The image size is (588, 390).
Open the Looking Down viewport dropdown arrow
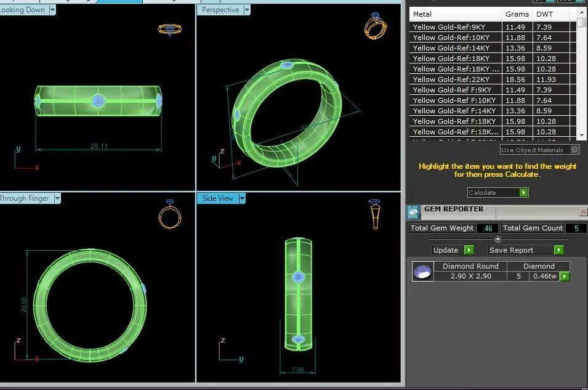(52, 10)
